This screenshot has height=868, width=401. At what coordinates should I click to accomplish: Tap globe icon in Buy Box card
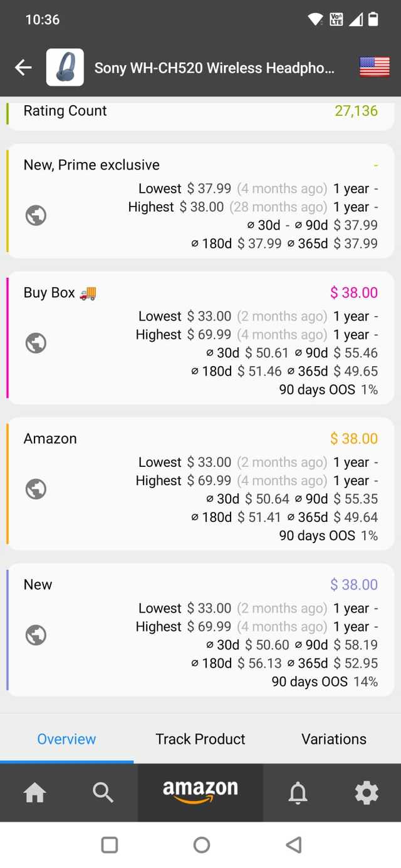point(36,343)
